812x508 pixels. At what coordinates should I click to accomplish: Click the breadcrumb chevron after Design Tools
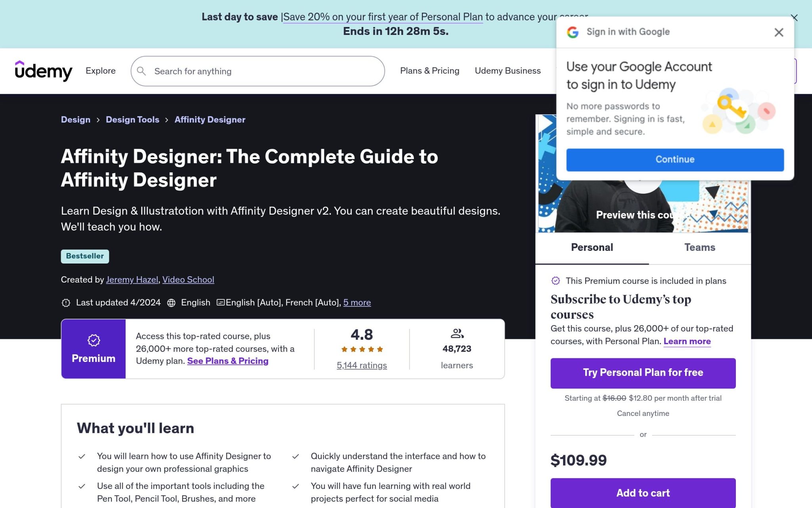coord(167,120)
